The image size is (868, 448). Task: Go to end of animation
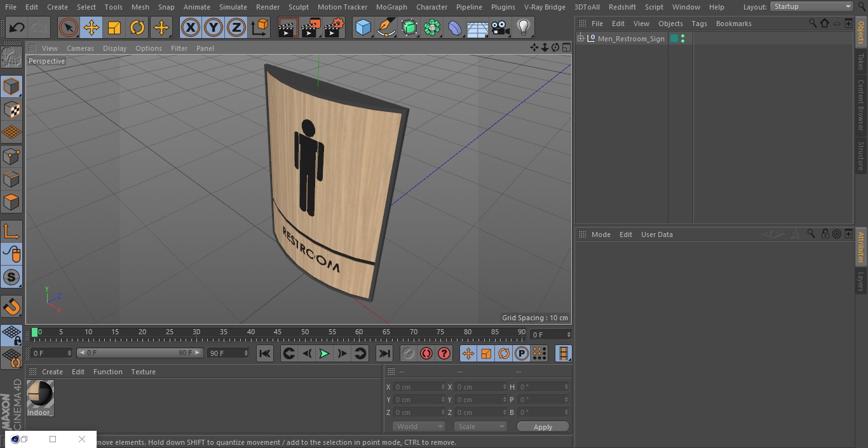pyautogui.click(x=384, y=353)
